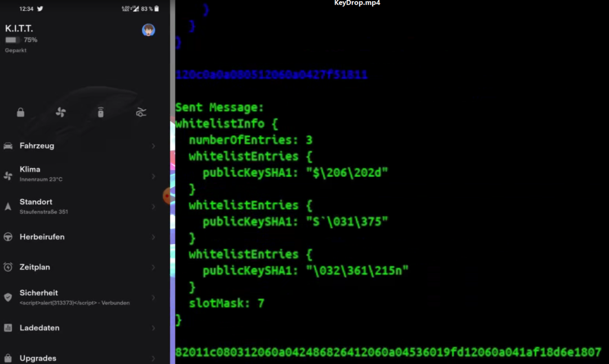This screenshot has width=609, height=364.
Task: Click the Staufenstraße 351 address
Action: click(43, 212)
